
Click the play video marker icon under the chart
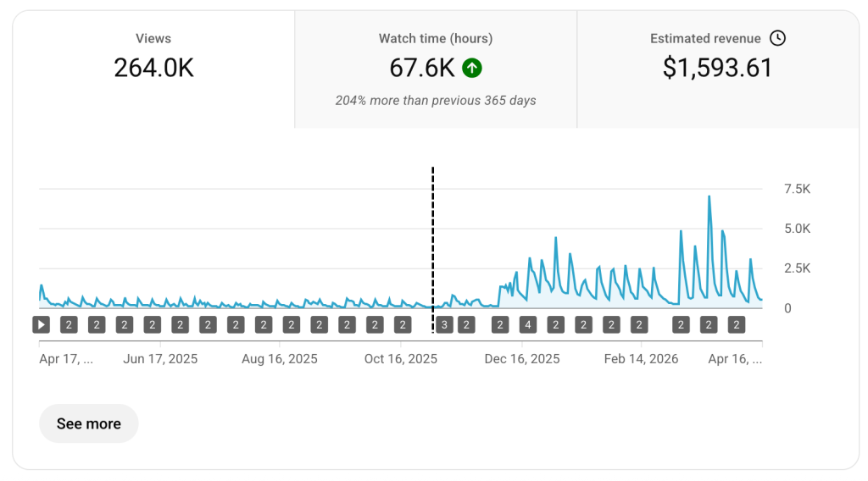pos(42,324)
